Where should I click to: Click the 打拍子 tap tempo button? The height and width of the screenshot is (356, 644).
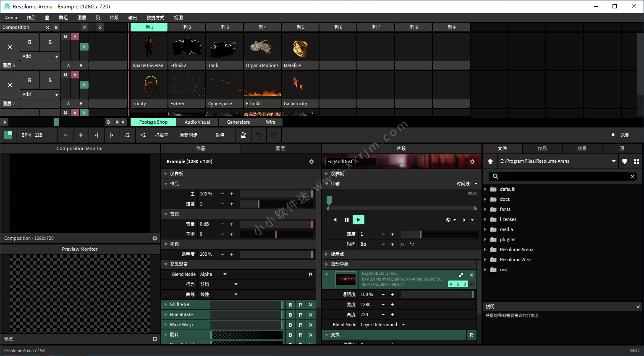[161, 135]
